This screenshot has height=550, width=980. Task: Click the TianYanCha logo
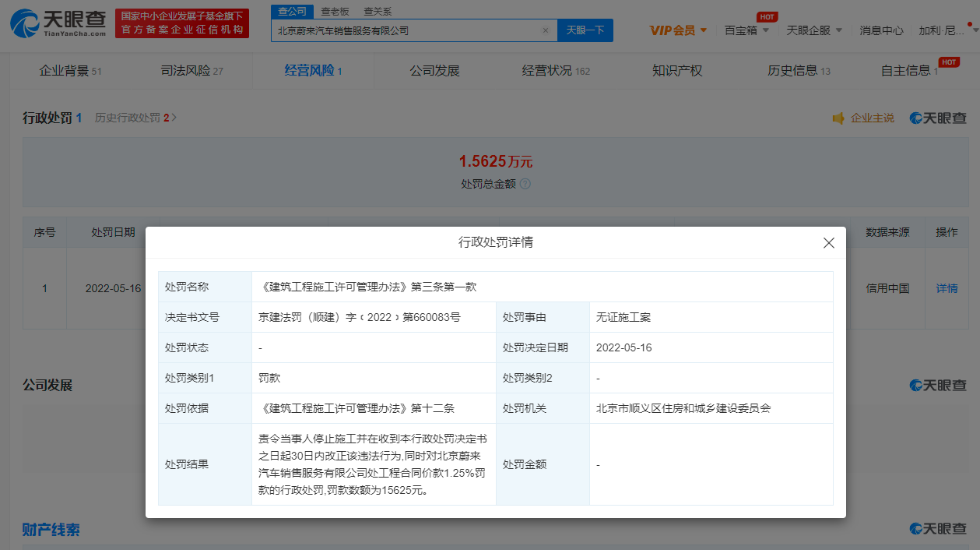pos(59,24)
